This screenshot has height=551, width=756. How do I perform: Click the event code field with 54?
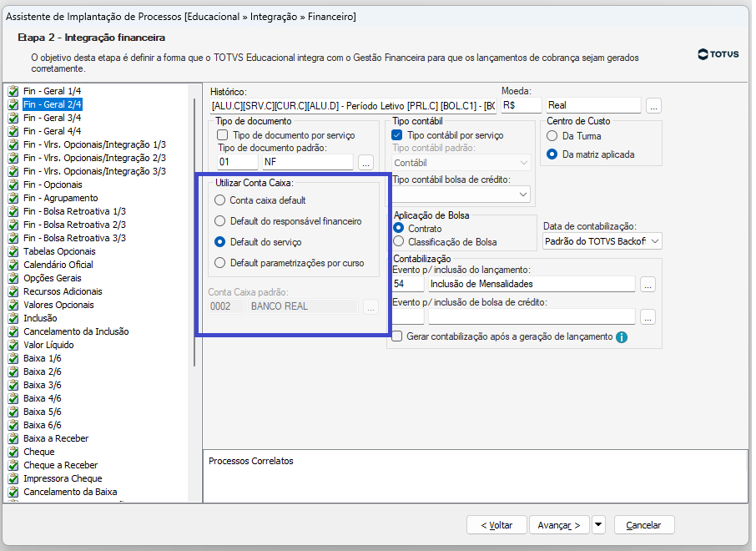(x=408, y=284)
